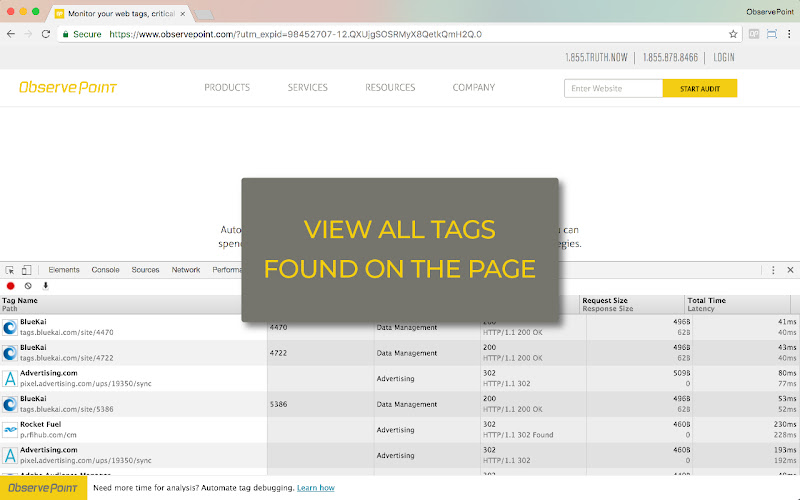Click the ObservePoint site logo
Screen dimensions: 800x500
point(68,87)
